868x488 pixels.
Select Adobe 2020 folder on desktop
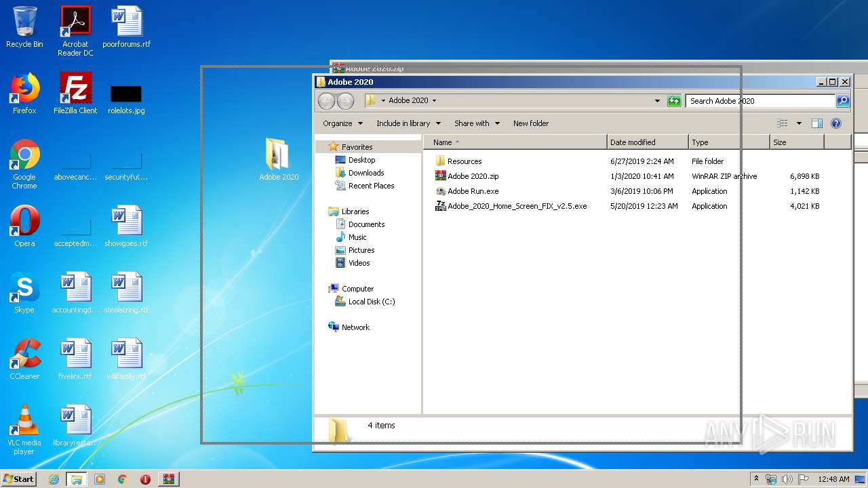279,160
